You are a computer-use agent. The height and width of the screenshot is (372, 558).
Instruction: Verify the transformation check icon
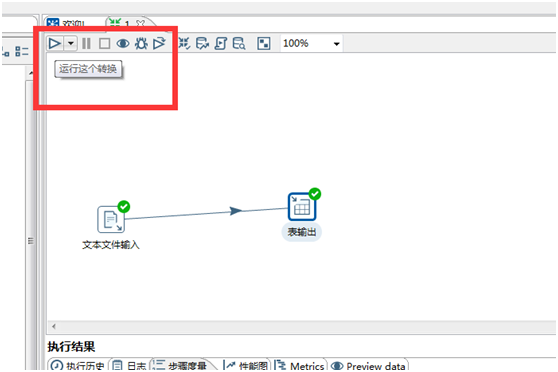click(x=184, y=43)
